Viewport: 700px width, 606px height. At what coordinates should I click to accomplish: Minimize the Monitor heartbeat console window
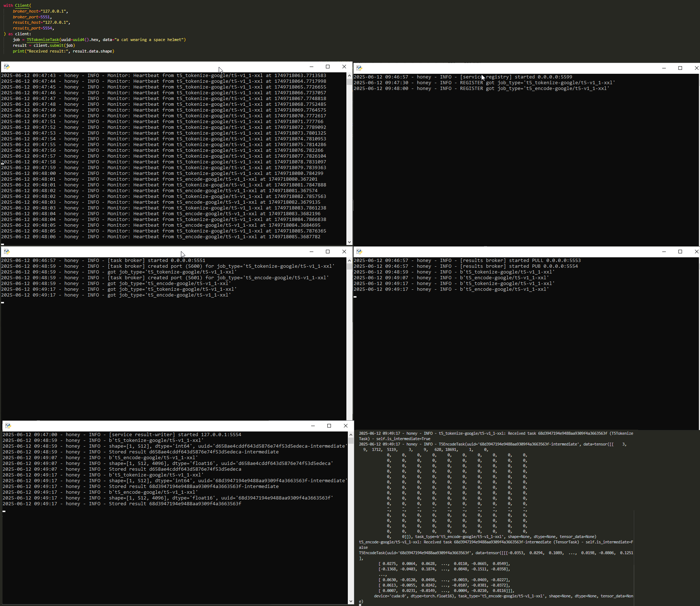point(312,67)
